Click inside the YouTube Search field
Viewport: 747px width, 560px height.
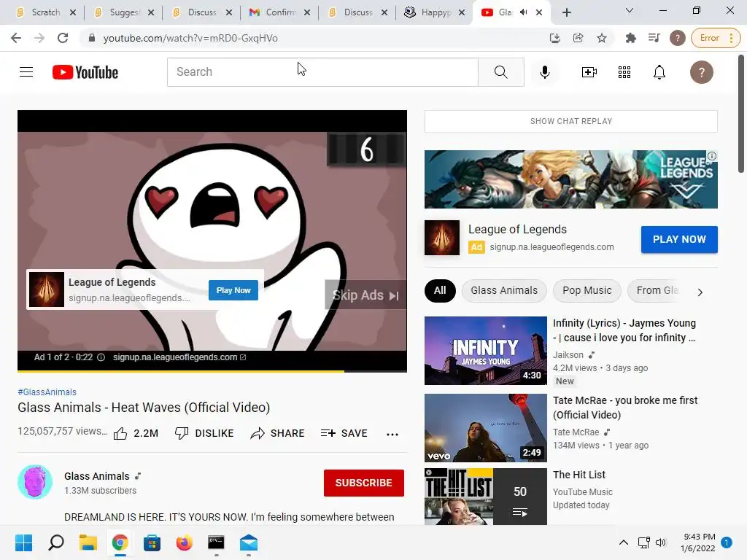[x=322, y=72]
